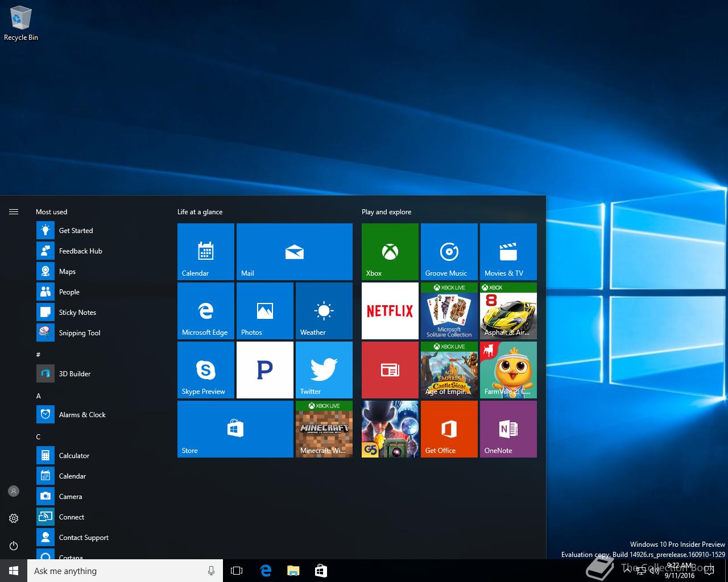Open the Get Office tile
This screenshot has width=728, height=582.
tap(449, 429)
